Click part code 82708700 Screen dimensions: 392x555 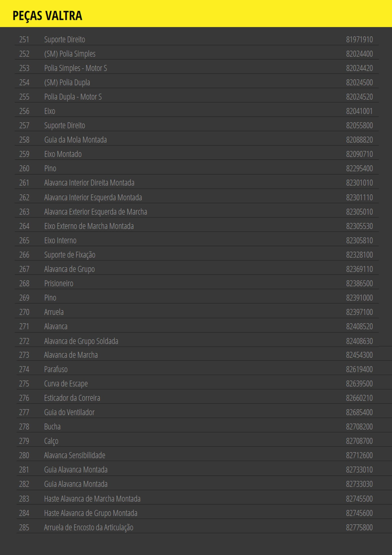[359, 441]
